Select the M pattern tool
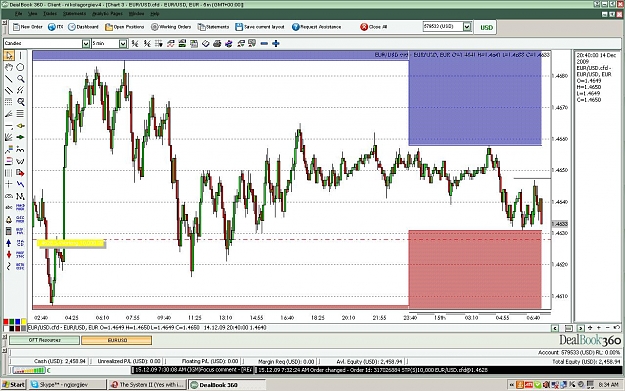Screen dimensions: 625x391 (x=20, y=196)
